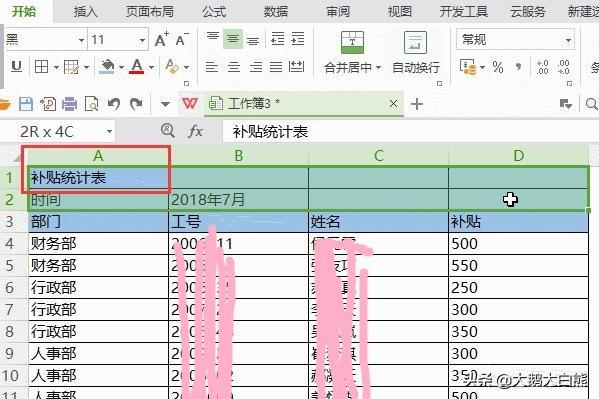Toggle underline formatting

click(x=16, y=67)
